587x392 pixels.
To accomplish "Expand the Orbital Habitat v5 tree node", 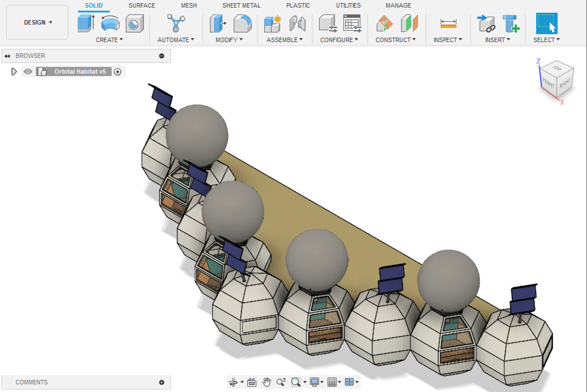I will (x=14, y=72).
